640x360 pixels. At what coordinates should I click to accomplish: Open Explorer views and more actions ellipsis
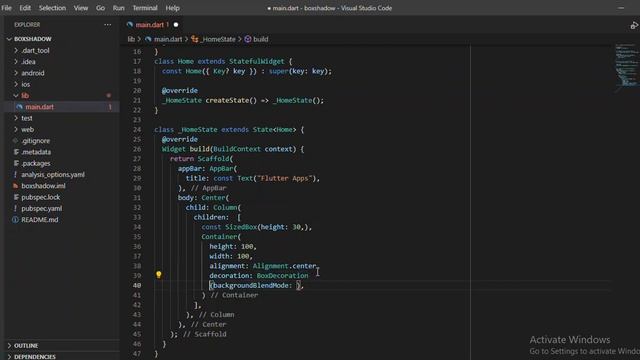point(108,25)
